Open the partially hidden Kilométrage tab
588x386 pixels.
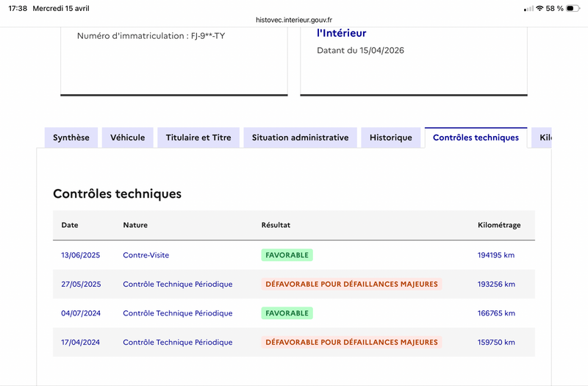click(542, 137)
